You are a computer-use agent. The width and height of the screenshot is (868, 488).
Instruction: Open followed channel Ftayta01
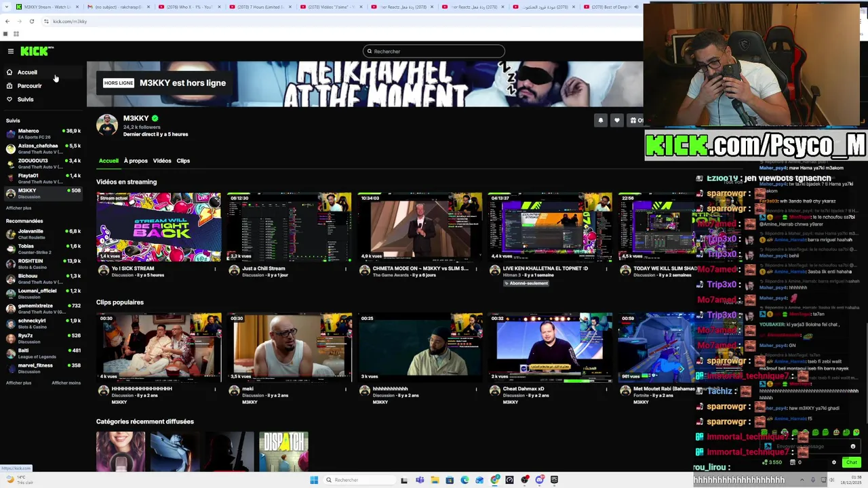pyautogui.click(x=42, y=178)
